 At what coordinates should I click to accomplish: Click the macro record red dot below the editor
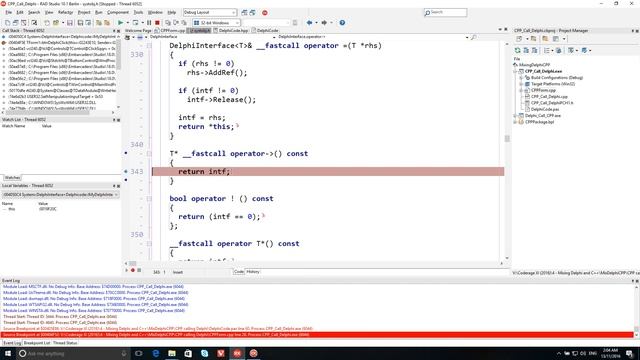pos(133,270)
